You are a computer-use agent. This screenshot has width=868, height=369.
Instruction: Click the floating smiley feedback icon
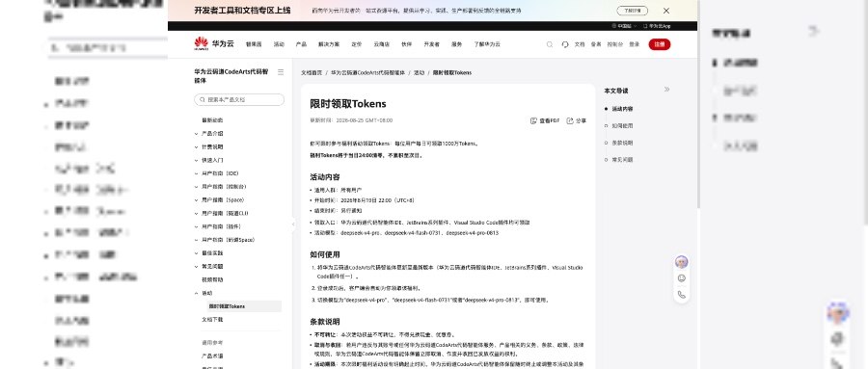[x=682, y=278]
